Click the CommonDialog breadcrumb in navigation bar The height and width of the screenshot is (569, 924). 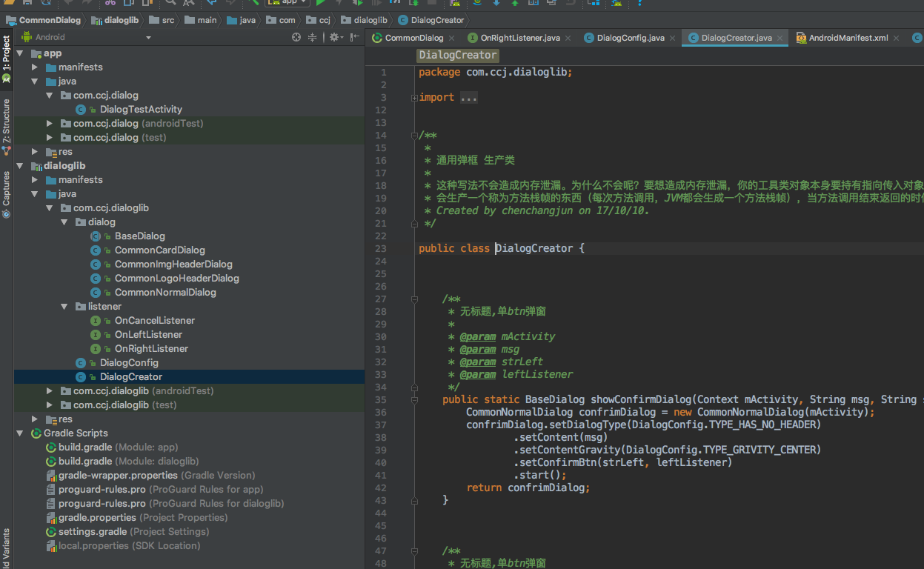(43, 20)
